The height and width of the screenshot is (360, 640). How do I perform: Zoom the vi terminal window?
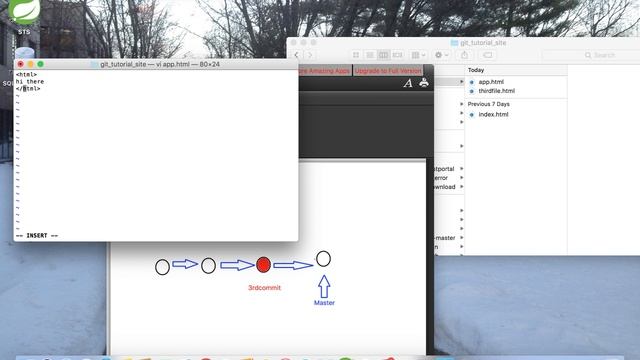point(40,64)
